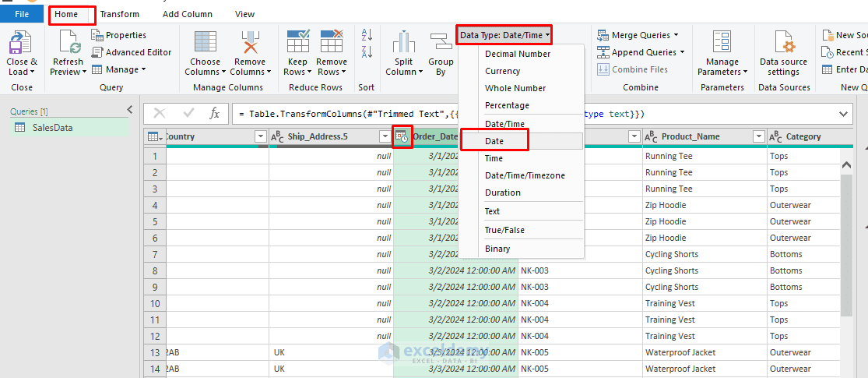Select row number 7
This screenshot has height=378, width=868.
pos(155,254)
